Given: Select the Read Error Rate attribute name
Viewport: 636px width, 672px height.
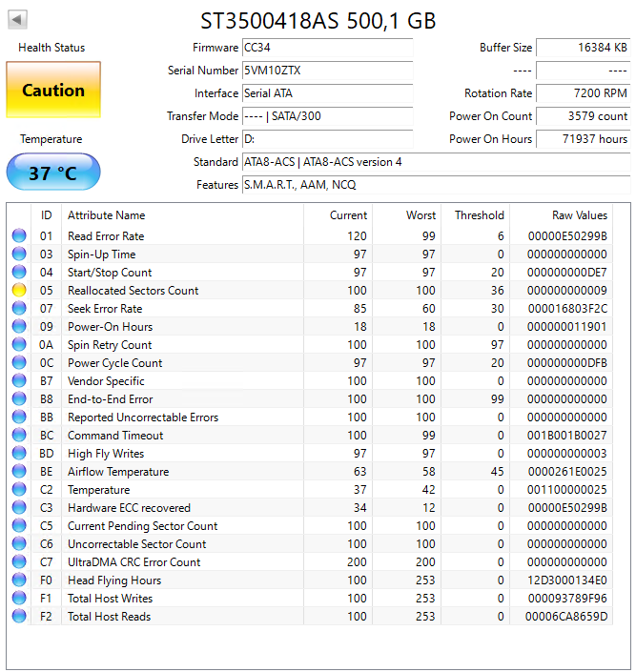Looking at the screenshot, I should tap(106, 236).
